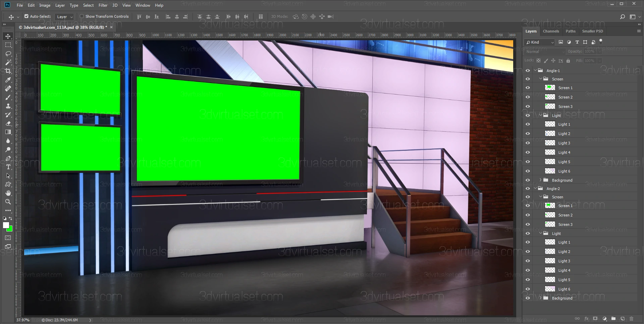Toggle visibility of Light 3 in Angle-1
644x324 pixels.
pos(528,143)
